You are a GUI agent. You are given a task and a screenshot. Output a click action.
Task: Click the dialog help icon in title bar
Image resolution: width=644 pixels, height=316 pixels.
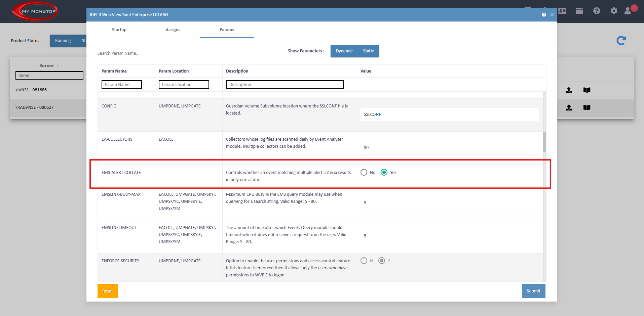click(544, 15)
